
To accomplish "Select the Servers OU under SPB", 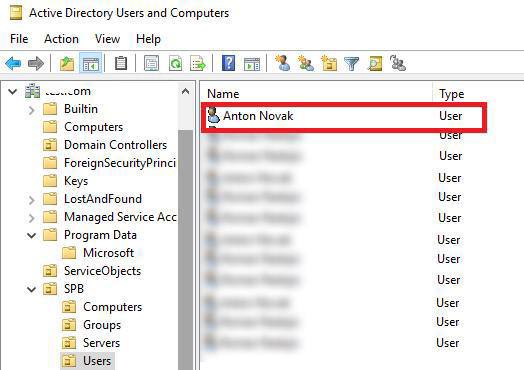I will [x=101, y=343].
